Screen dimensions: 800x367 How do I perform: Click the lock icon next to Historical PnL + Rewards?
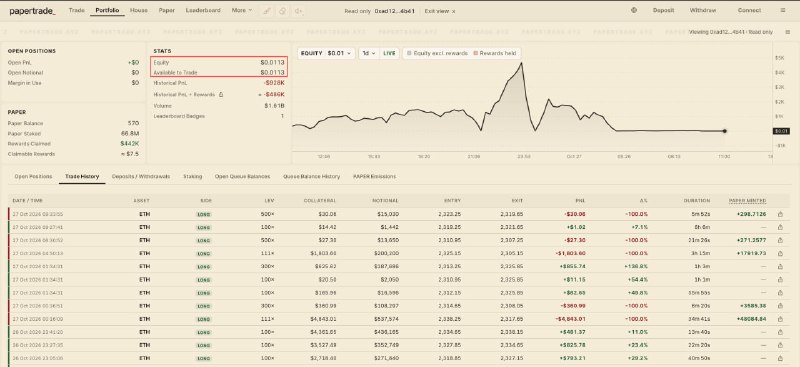click(221, 94)
